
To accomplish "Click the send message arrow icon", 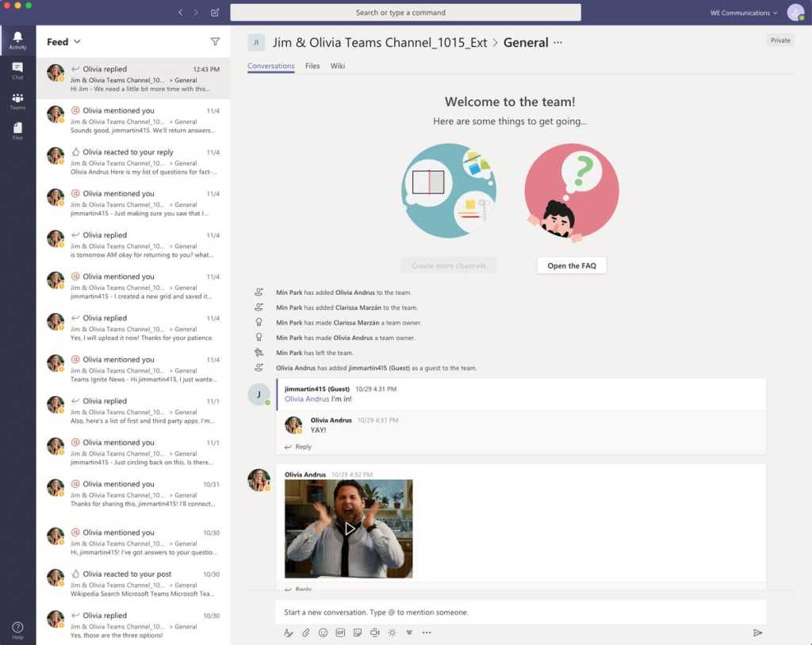I will click(x=757, y=632).
